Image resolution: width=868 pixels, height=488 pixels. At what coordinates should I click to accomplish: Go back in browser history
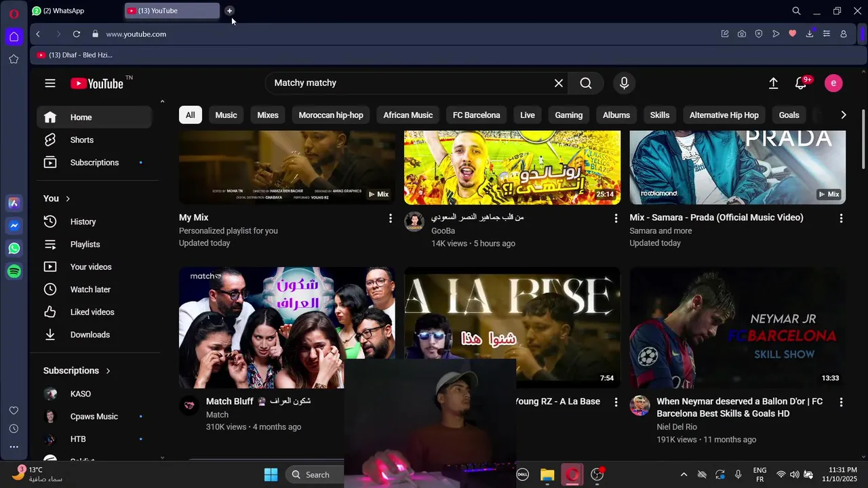(x=38, y=34)
